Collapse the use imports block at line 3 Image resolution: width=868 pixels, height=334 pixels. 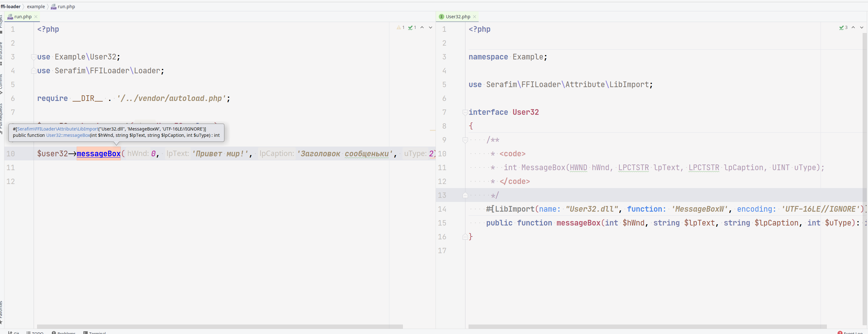click(x=33, y=57)
